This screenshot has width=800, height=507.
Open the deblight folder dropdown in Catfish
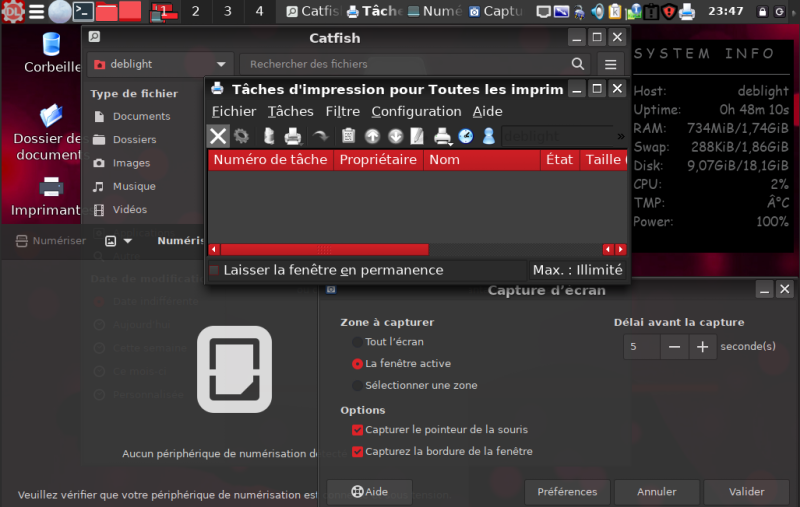click(160, 64)
